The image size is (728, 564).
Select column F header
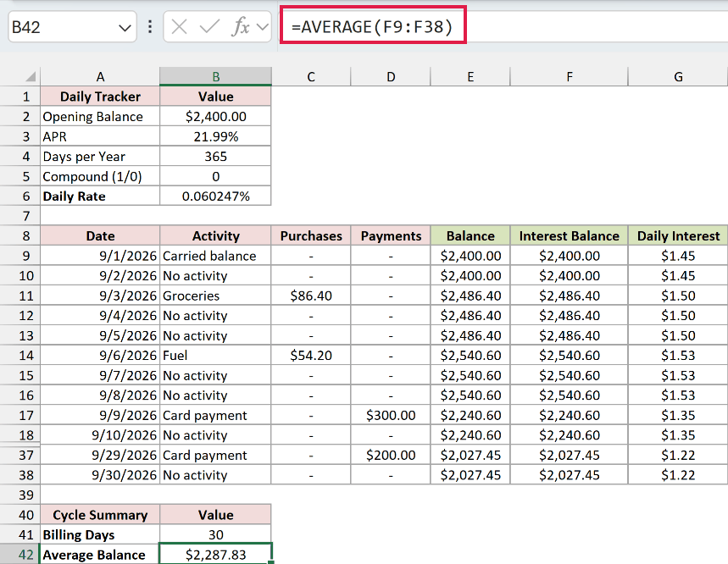tap(570, 76)
